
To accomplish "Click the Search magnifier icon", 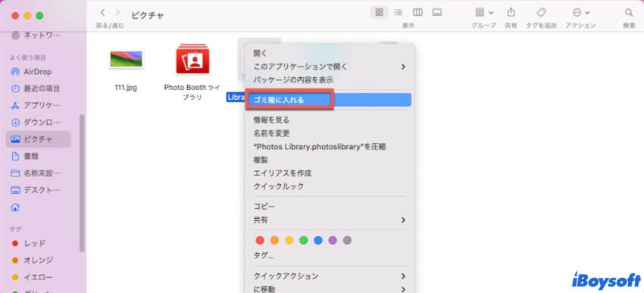I will (x=629, y=12).
